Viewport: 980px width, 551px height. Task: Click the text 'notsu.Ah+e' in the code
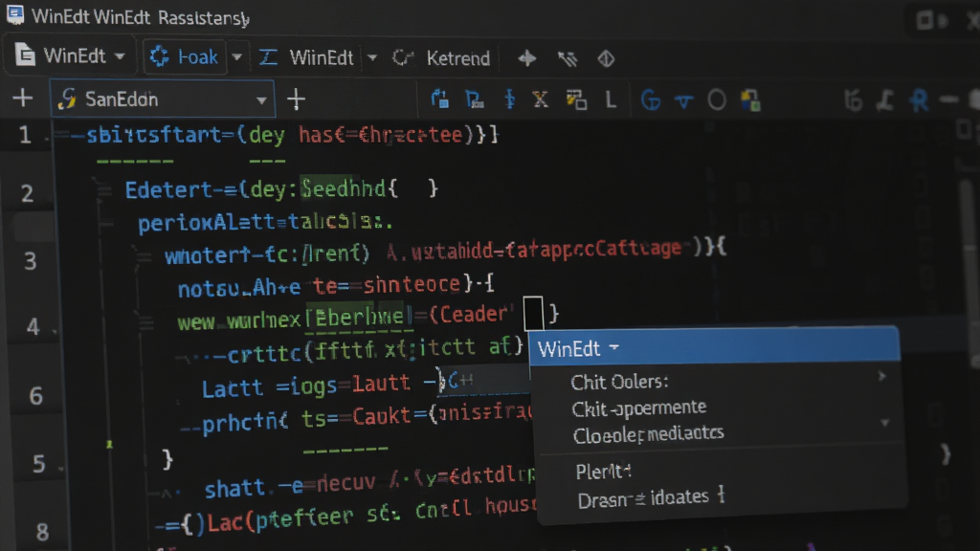tap(238, 288)
